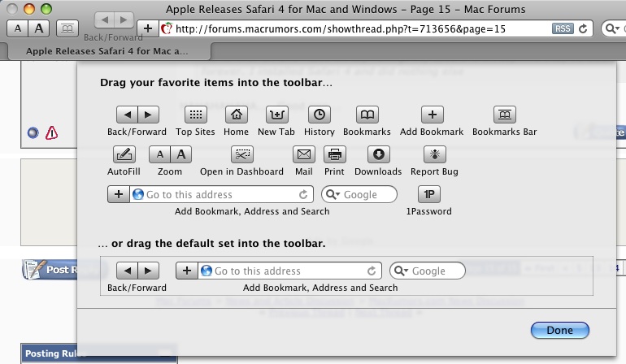
Task: Click the macrumors favicon in address bar
Action: (167, 28)
